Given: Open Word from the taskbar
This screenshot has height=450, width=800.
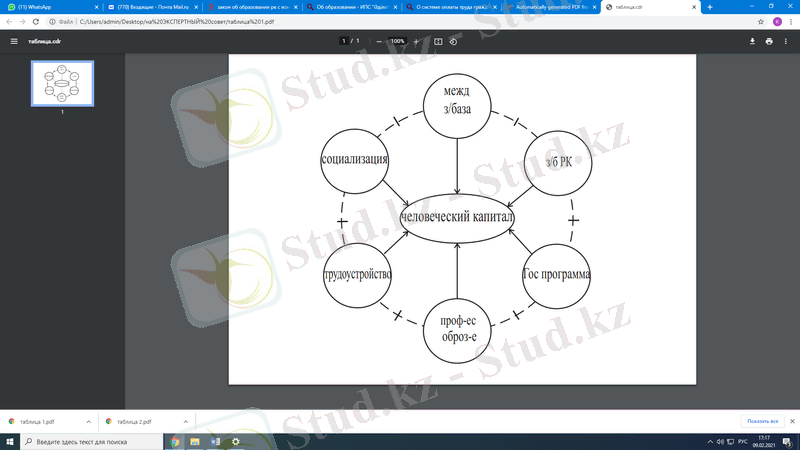Looking at the screenshot, I should [x=215, y=442].
